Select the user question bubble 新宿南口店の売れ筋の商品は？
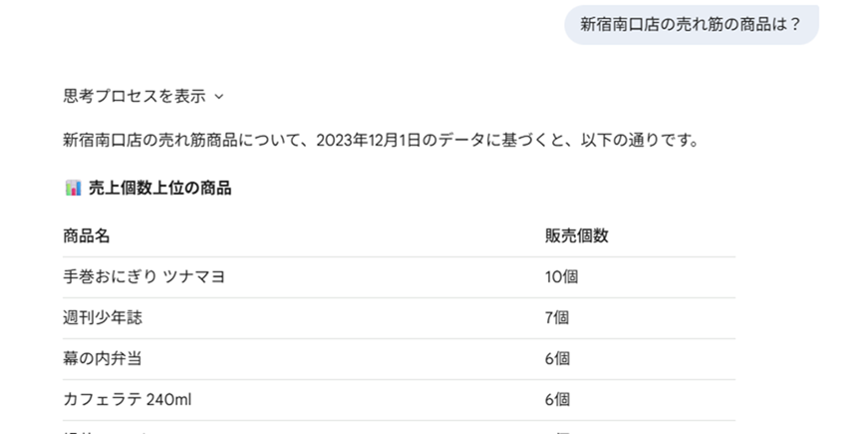This screenshot has width=868, height=434. click(691, 24)
